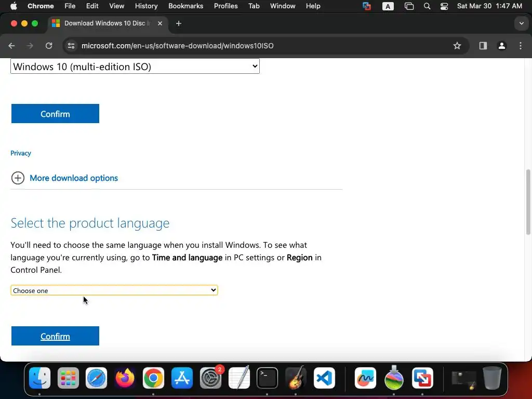Open Freeform from the dock
532x399 pixels.
tap(365, 378)
